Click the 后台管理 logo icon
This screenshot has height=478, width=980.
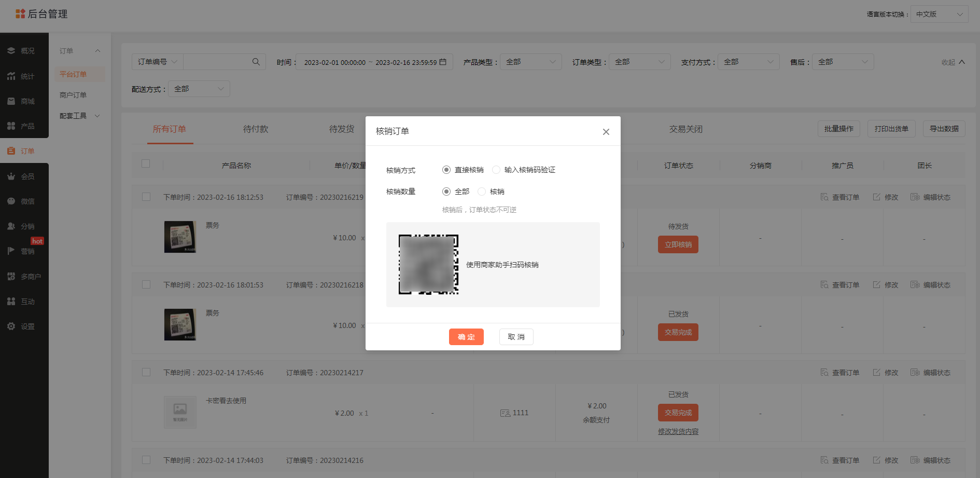tap(20, 14)
